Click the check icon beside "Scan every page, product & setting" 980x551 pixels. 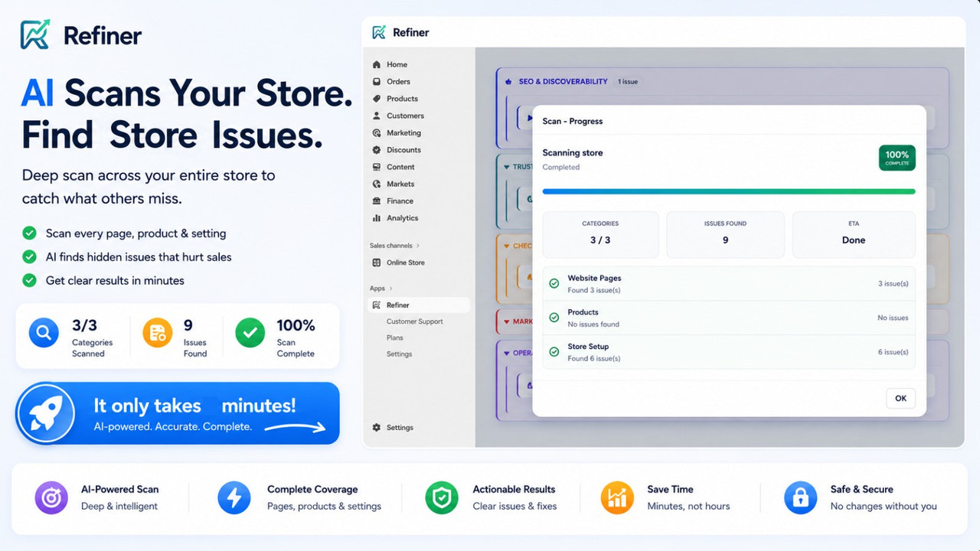point(29,233)
